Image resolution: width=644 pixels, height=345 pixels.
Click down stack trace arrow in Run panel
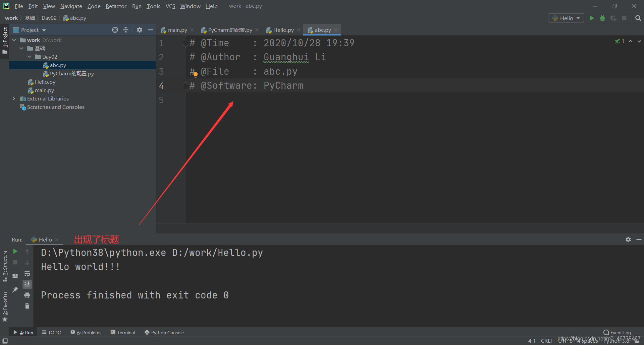[27, 262]
